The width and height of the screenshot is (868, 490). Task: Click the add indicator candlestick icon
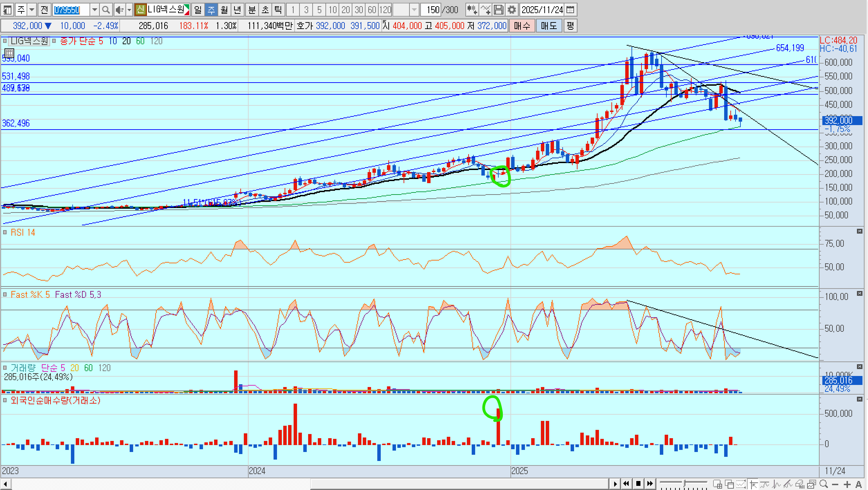(x=472, y=10)
